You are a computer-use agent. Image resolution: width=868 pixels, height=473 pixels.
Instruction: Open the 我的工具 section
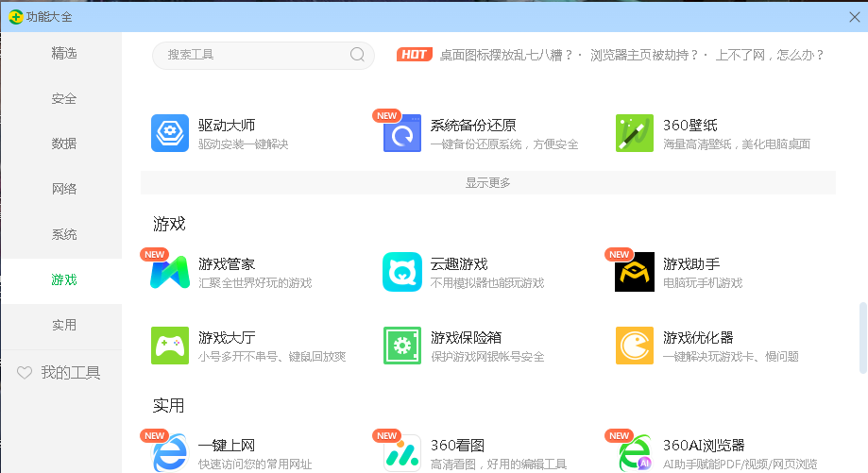tap(70, 373)
